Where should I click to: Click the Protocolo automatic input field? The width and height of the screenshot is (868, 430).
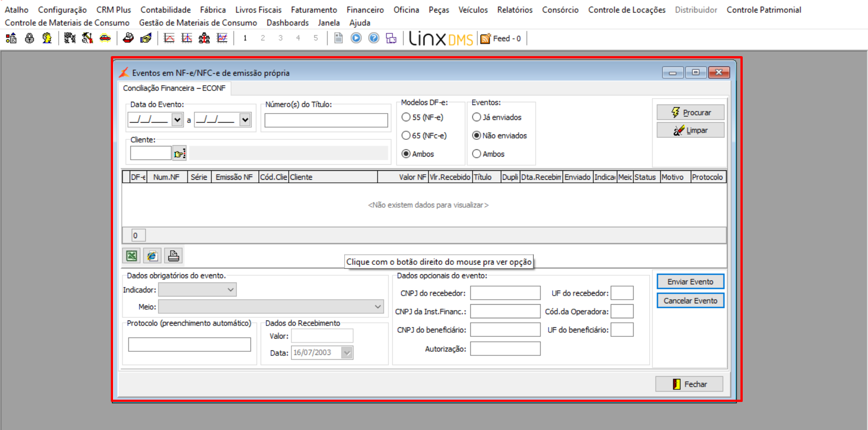coord(190,344)
